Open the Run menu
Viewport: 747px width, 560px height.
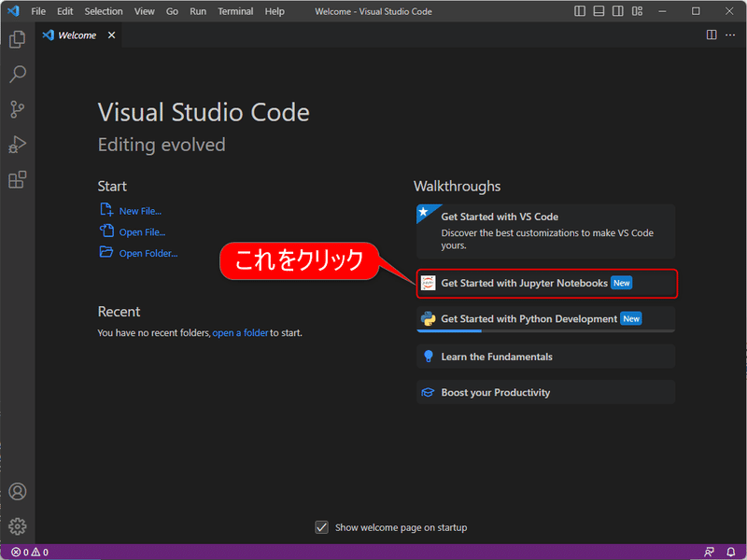pyautogui.click(x=198, y=11)
